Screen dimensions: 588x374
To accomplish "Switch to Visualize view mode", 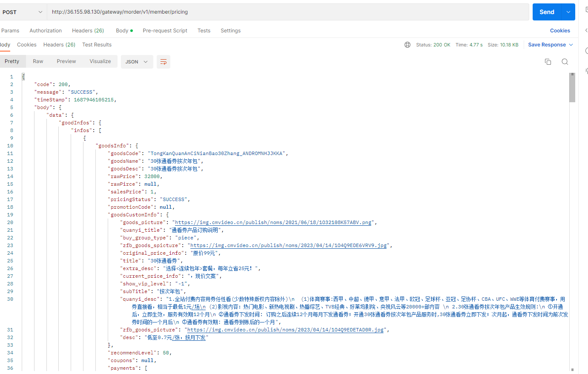I will (100, 61).
